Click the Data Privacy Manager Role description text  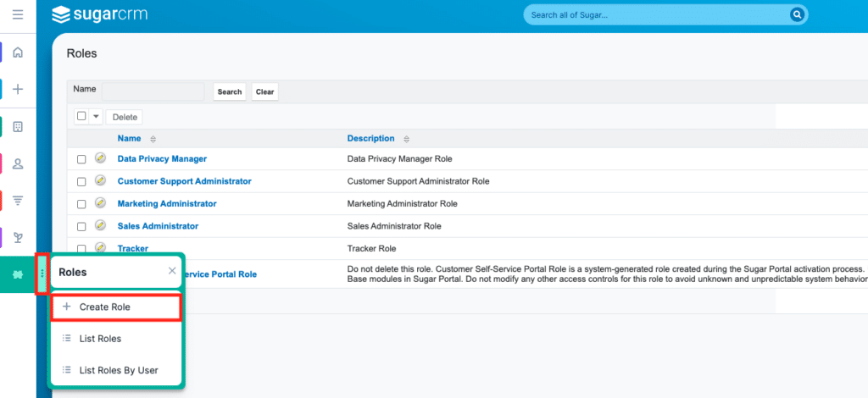[400, 158]
